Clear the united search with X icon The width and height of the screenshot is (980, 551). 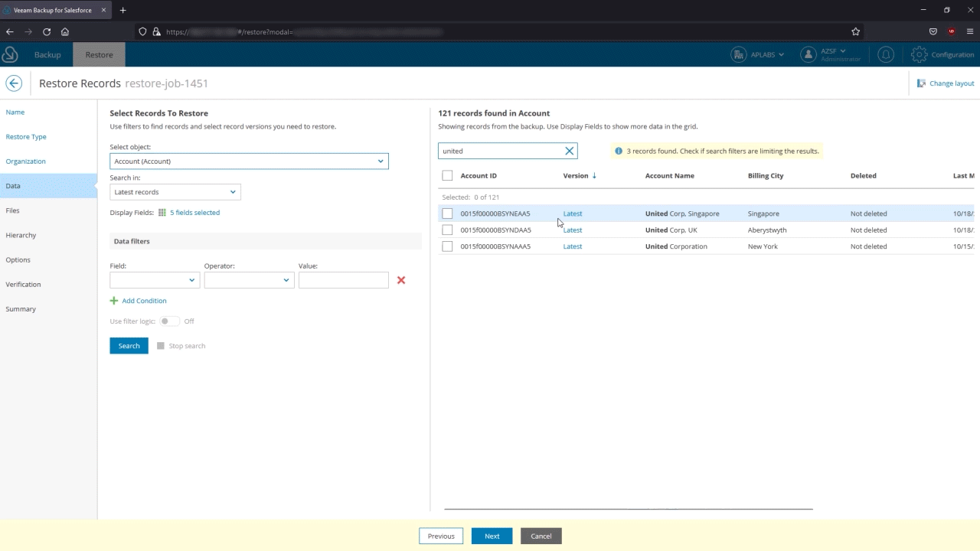tap(569, 151)
